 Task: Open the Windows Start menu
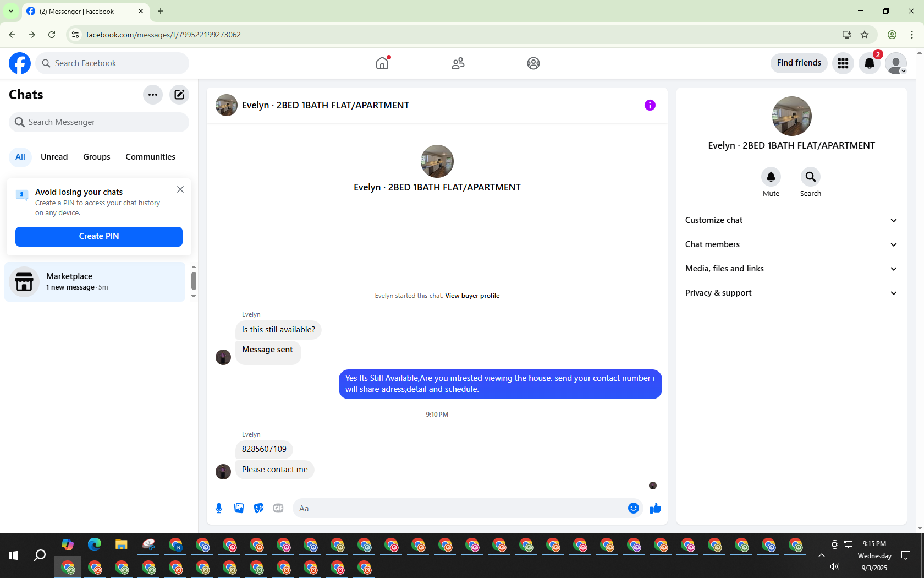13,556
